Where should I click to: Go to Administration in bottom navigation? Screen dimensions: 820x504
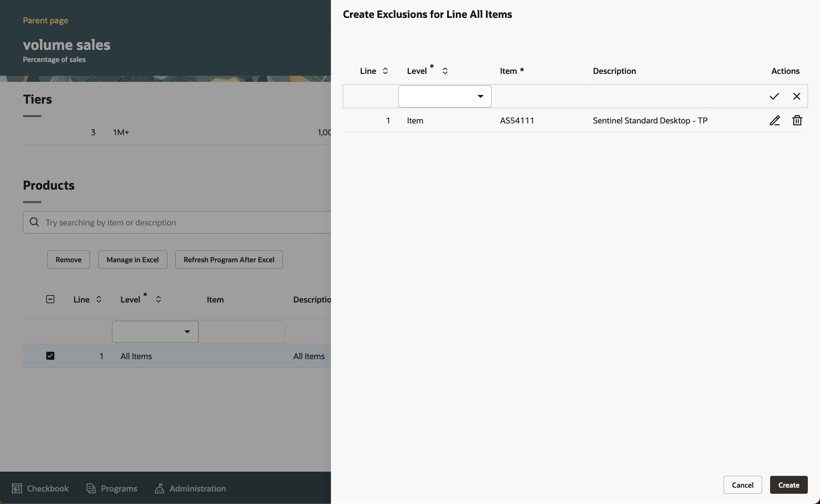tap(190, 488)
